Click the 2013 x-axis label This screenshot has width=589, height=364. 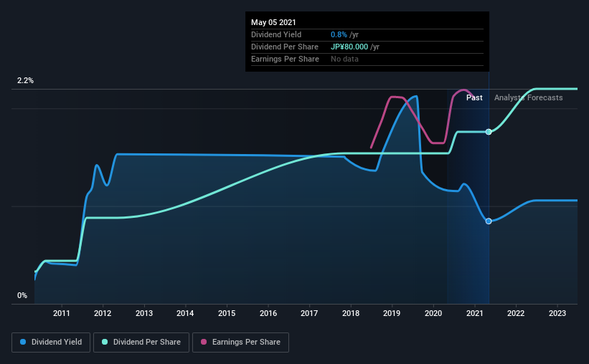click(144, 313)
